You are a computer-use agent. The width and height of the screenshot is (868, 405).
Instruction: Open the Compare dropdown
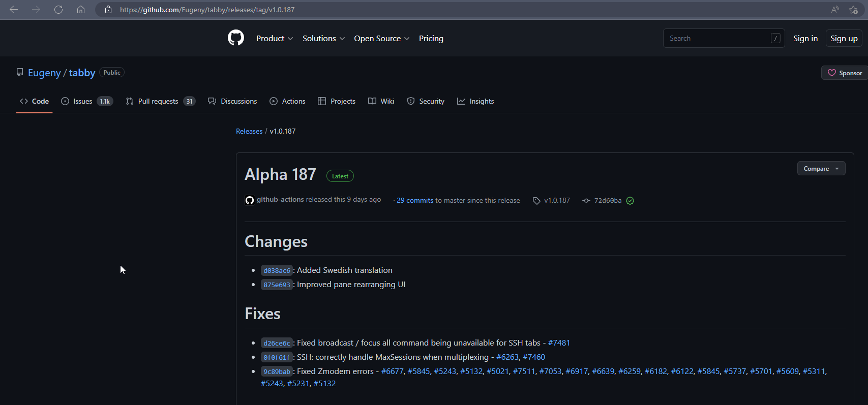[x=821, y=168]
